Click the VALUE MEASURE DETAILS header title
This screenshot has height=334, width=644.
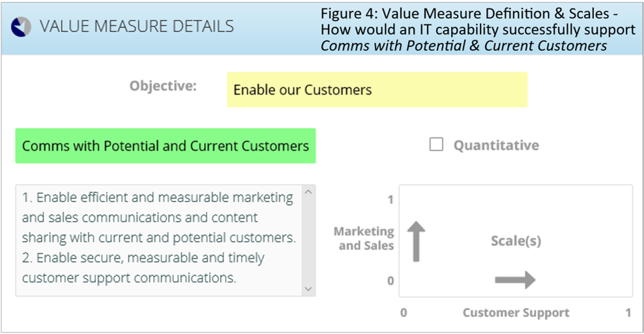point(137,27)
